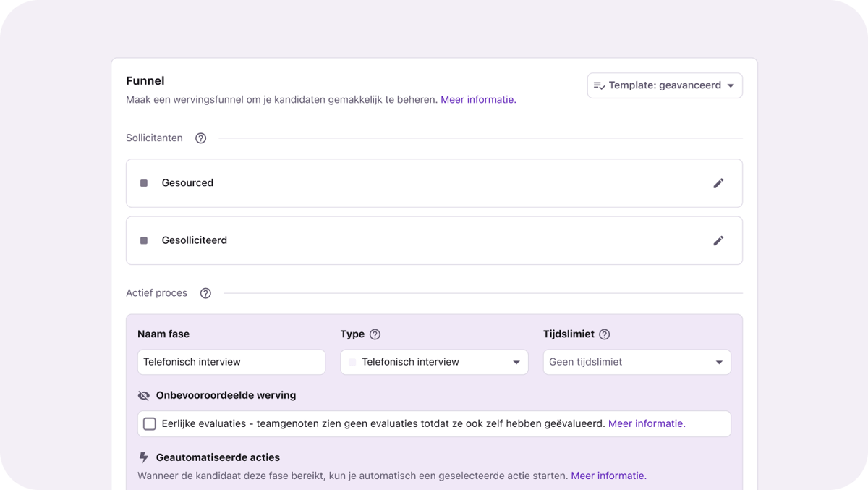868x490 pixels.
Task: Click the help icon beside Actief proces
Action: pyautogui.click(x=205, y=293)
